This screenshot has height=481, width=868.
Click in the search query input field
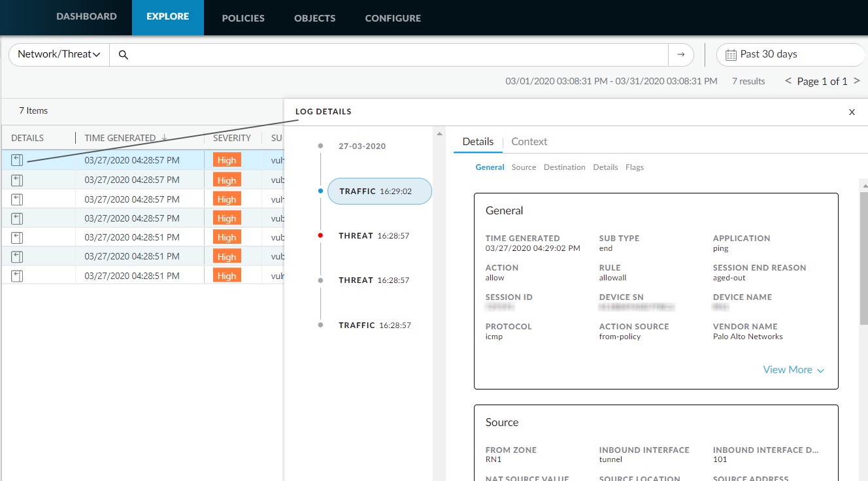(x=392, y=55)
